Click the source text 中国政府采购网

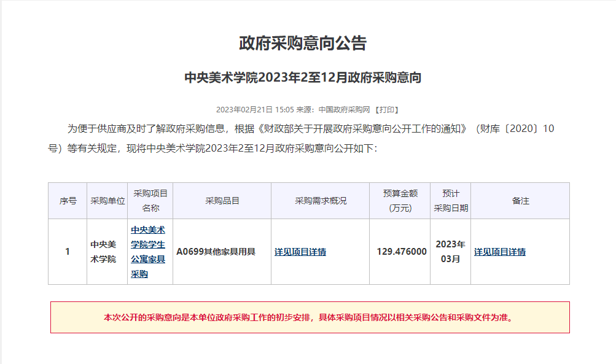point(344,109)
